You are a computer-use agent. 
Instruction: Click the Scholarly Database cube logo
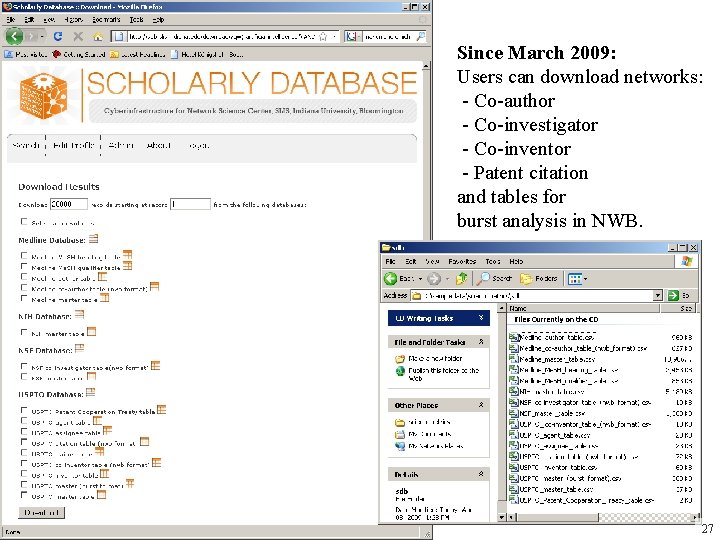click(x=44, y=95)
